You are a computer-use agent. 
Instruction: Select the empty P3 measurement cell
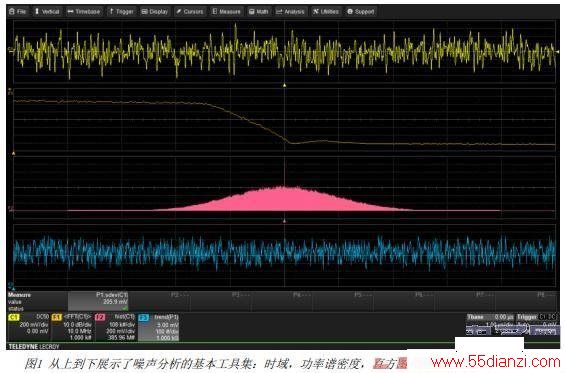click(x=221, y=301)
